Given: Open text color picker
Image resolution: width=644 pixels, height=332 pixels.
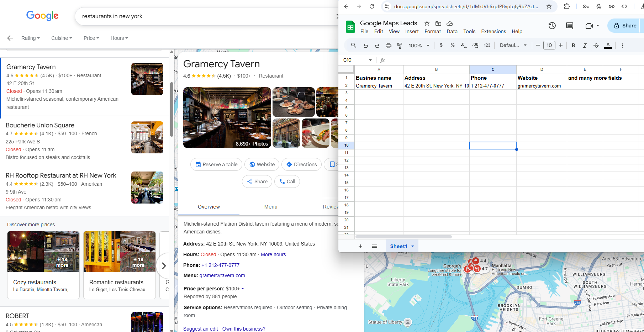Looking at the screenshot, I should [x=608, y=45].
